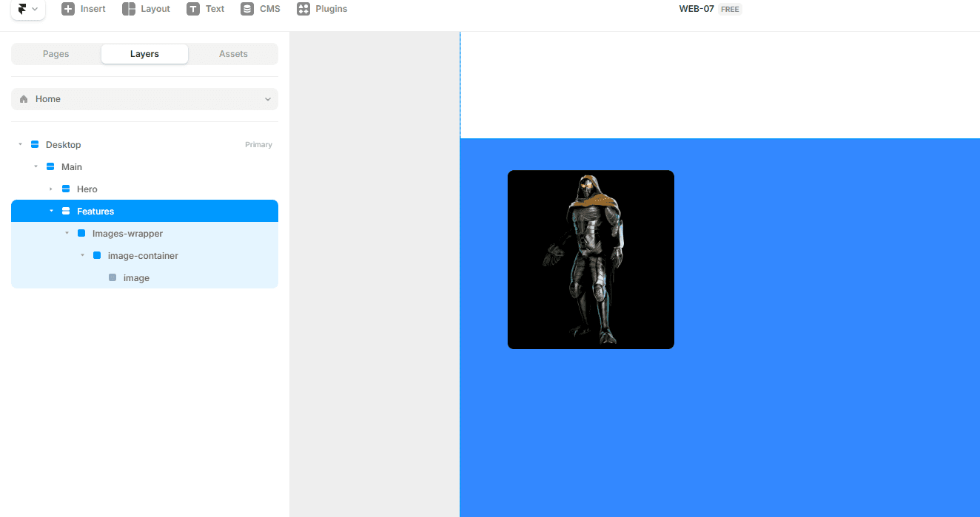Viewport: 980px width, 517px height.
Task: Switch to the Assets tab
Action: click(x=233, y=54)
